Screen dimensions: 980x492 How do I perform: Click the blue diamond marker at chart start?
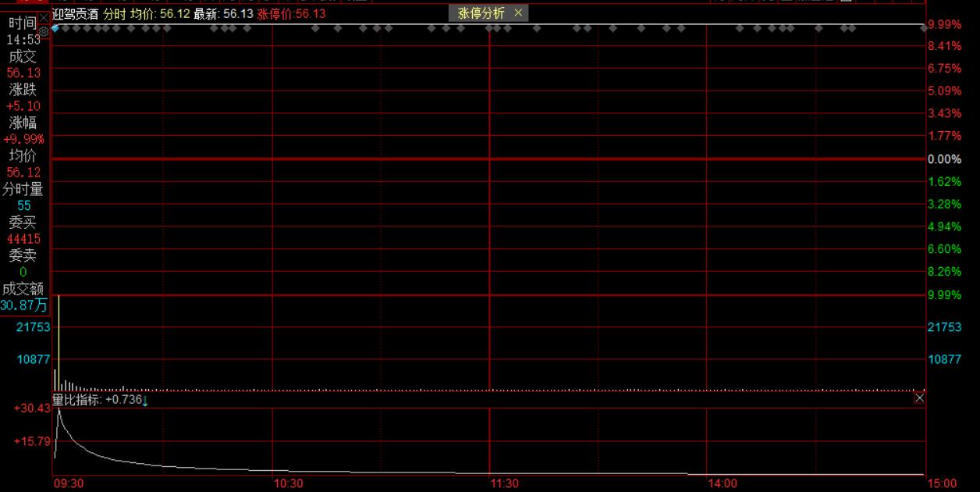pos(55,27)
